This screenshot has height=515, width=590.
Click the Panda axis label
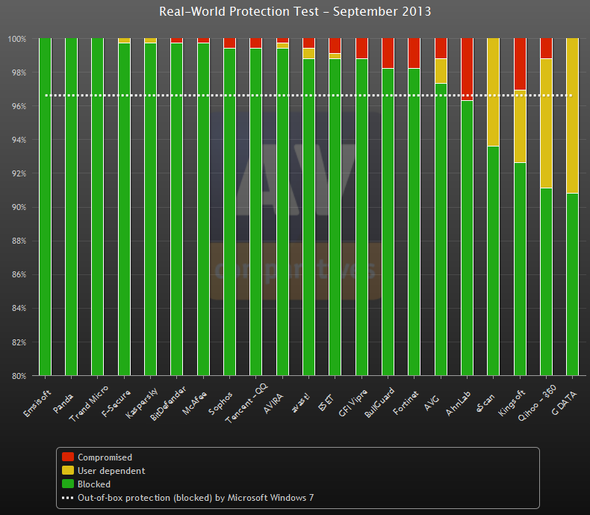[x=63, y=403]
